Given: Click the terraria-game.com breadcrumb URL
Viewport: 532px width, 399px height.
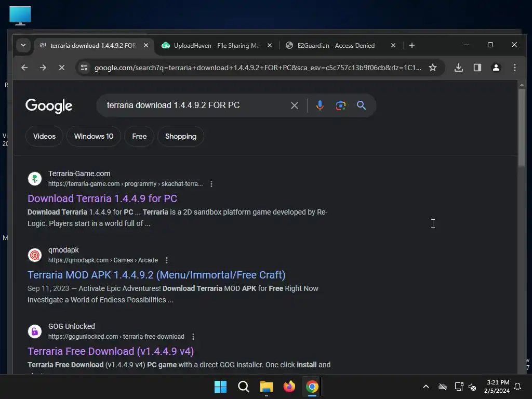Looking at the screenshot, I should click(125, 184).
